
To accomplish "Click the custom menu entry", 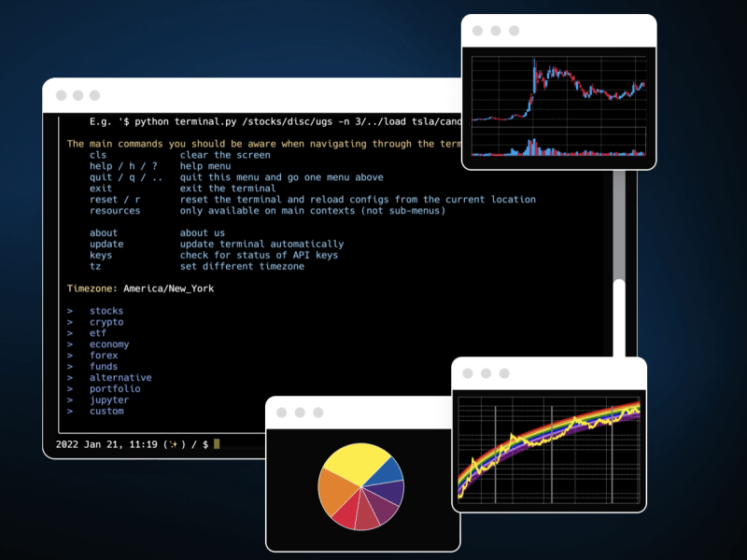I will (106, 412).
